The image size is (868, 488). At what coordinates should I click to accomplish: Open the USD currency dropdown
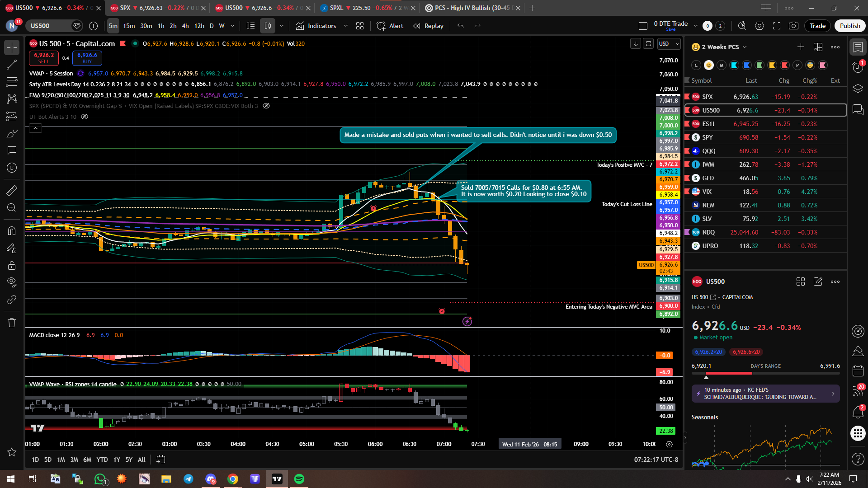(669, 44)
